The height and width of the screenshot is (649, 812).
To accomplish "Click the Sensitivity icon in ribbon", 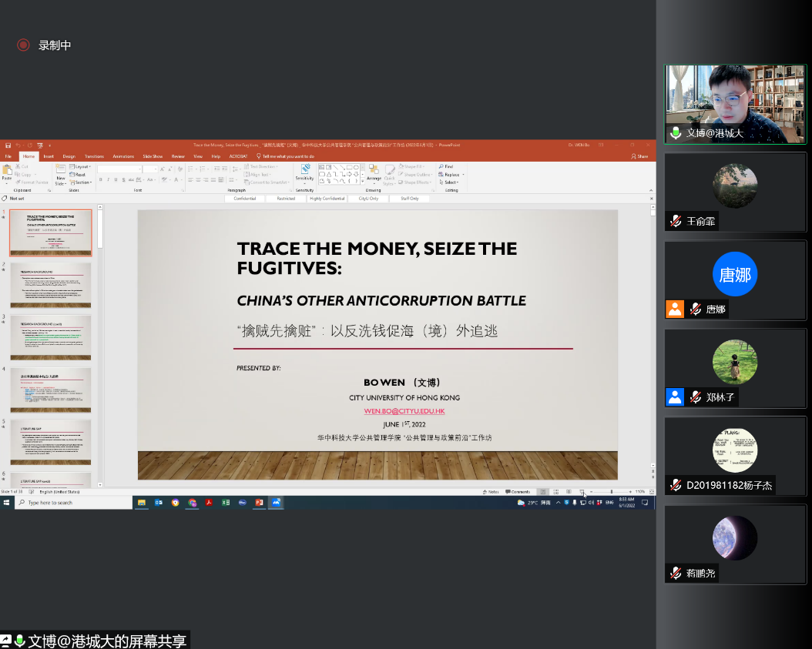I will tap(304, 173).
